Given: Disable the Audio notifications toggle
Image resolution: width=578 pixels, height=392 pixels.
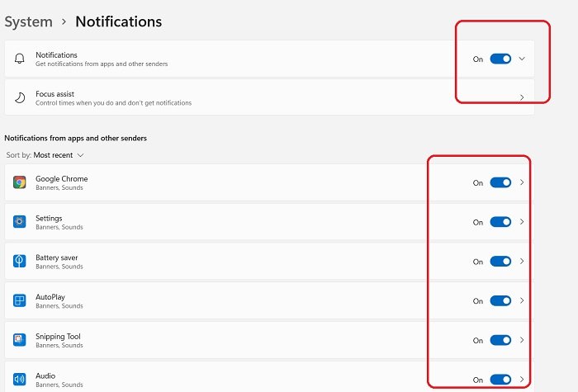Looking at the screenshot, I should [x=500, y=380].
